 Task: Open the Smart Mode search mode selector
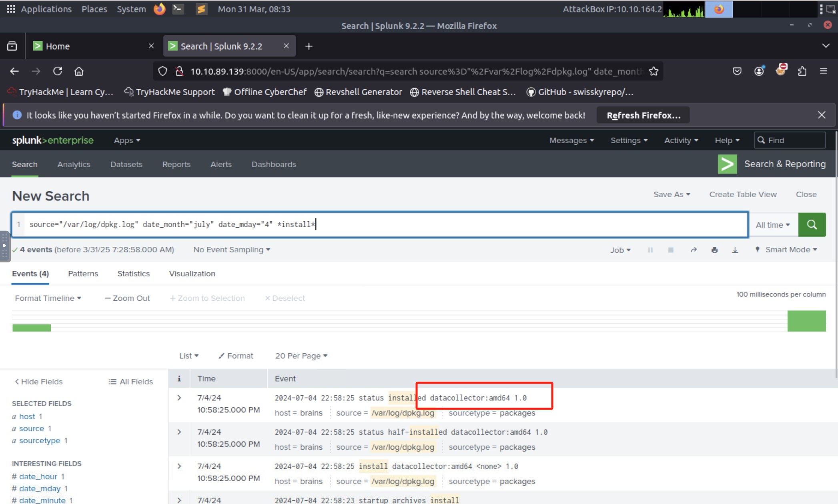787,250
